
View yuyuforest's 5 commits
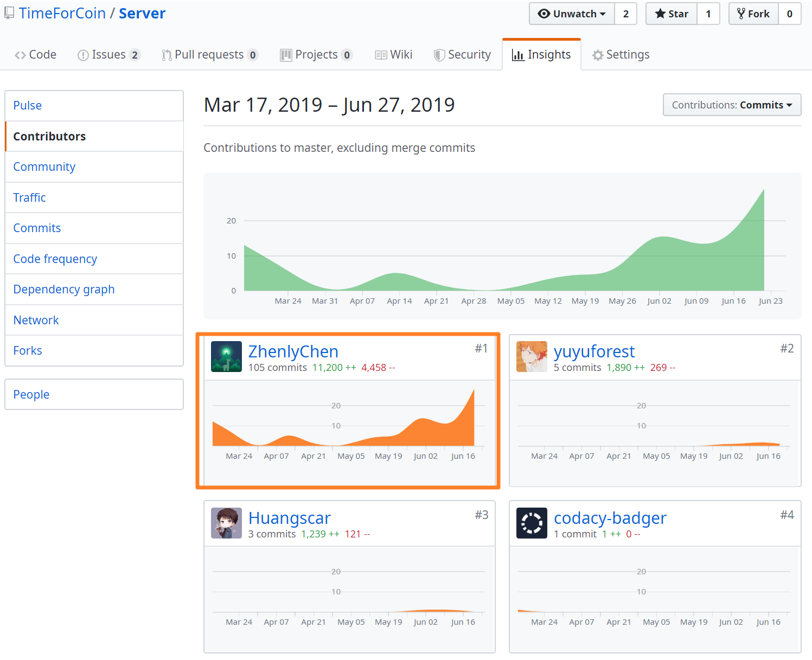coord(578,368)
